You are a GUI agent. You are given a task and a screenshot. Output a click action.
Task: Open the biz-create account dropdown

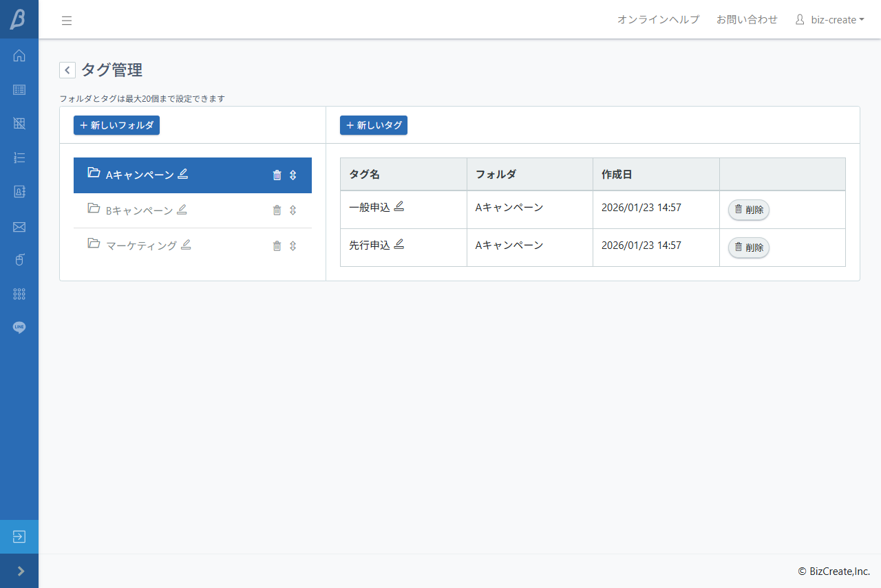point(829,19)
